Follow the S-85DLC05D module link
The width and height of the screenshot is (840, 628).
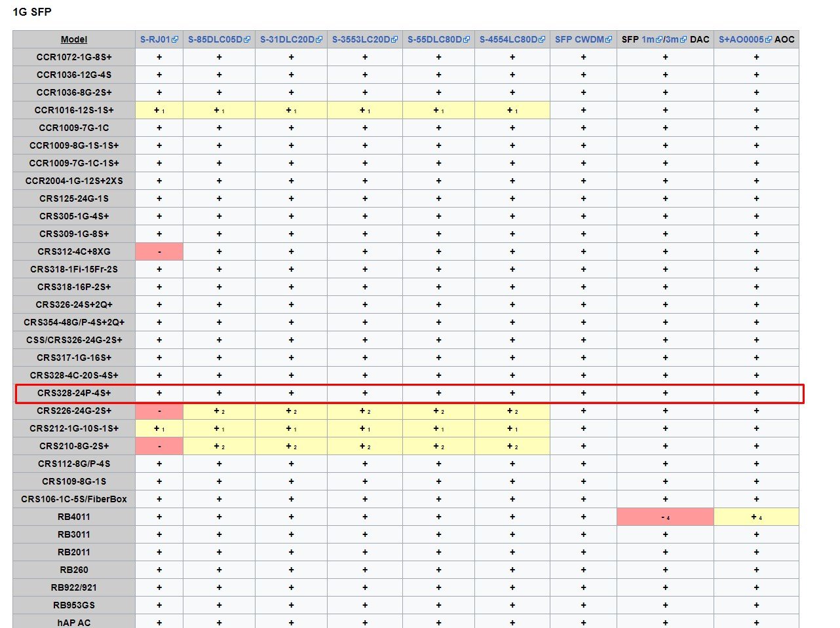pos(216,39)
